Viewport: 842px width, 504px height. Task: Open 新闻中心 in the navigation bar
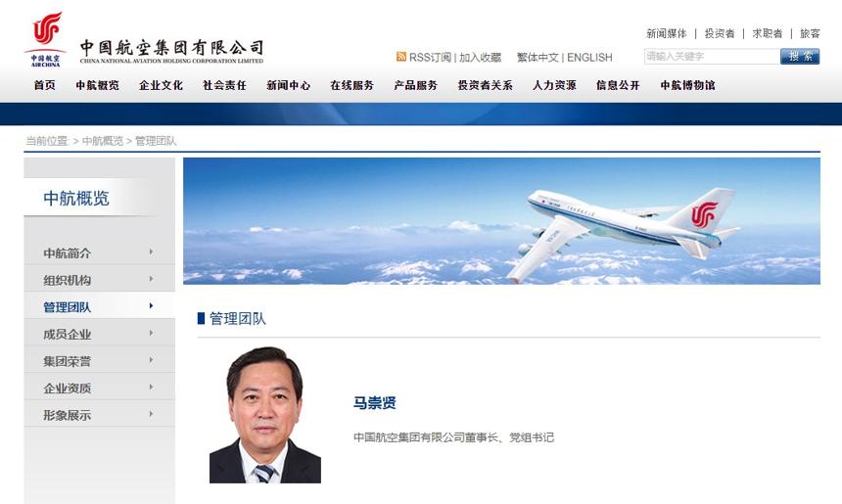point(289,85)
